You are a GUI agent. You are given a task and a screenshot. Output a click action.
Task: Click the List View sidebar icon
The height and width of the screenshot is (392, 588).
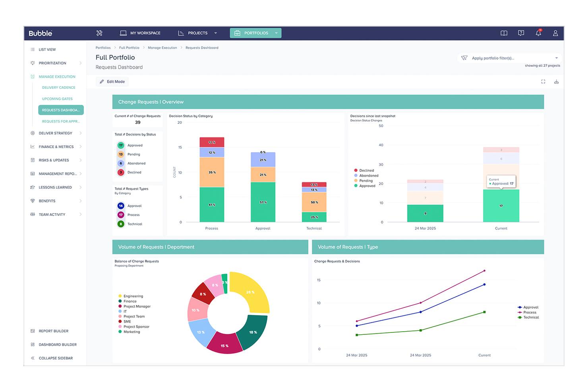33,50
